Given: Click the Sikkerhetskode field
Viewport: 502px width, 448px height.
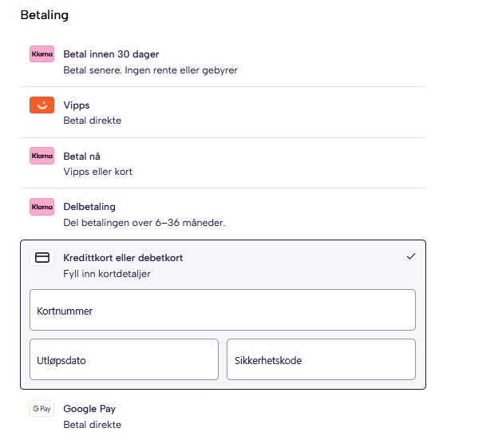Looking at the screenshot, I should click(x=321, y=359).
